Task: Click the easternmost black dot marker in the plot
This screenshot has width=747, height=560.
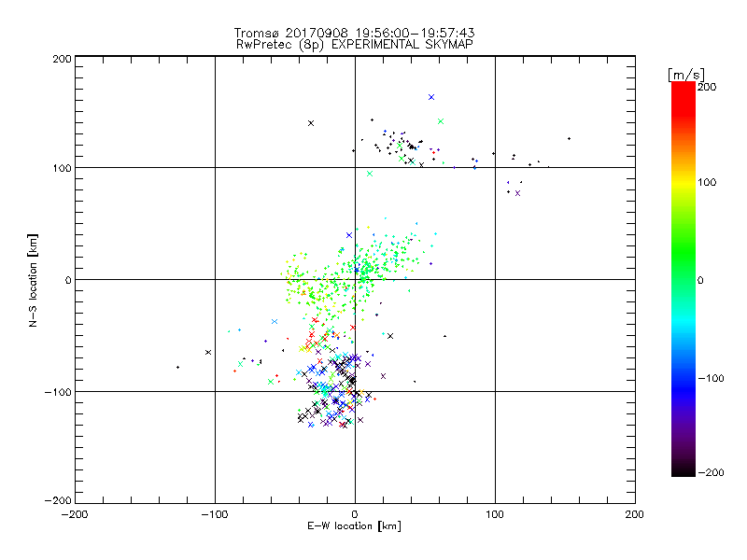Action: pos(569,138)
